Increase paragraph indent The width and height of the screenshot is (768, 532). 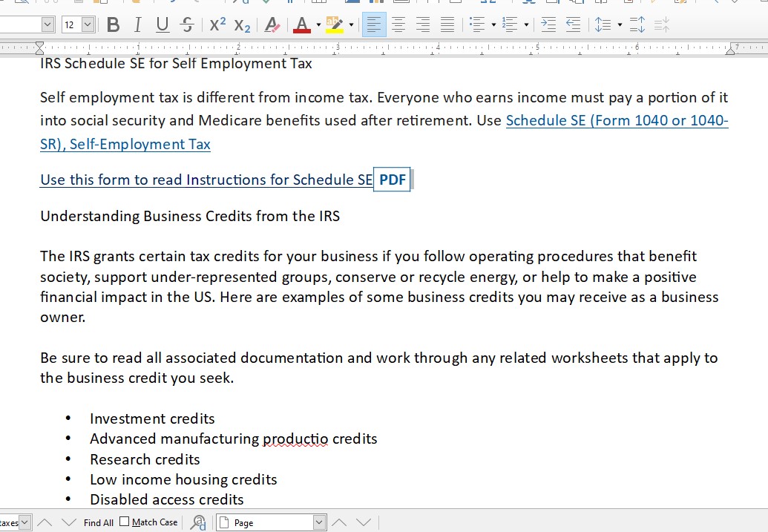(x=548, y=24)
